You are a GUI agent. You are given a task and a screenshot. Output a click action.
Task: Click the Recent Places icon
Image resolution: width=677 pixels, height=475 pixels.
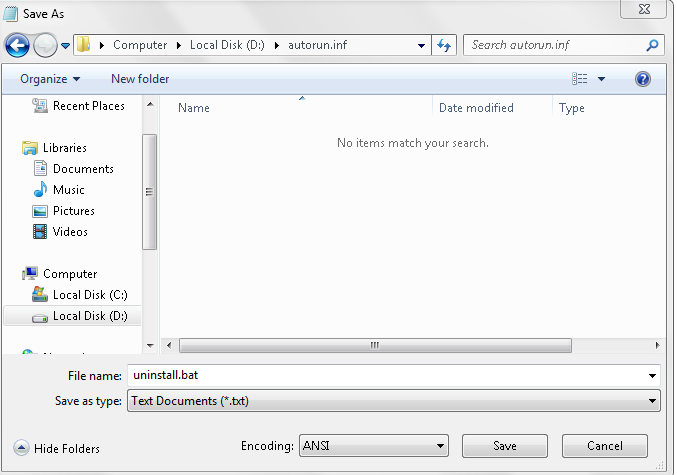(x=40, y=106)
